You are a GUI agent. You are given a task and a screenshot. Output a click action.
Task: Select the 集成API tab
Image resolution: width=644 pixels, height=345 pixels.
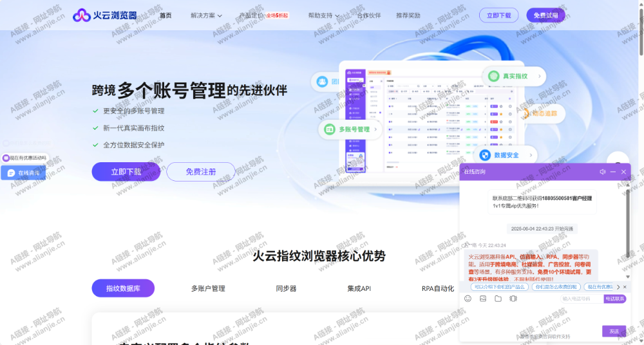pyautogui.click(x=359, y=288)
